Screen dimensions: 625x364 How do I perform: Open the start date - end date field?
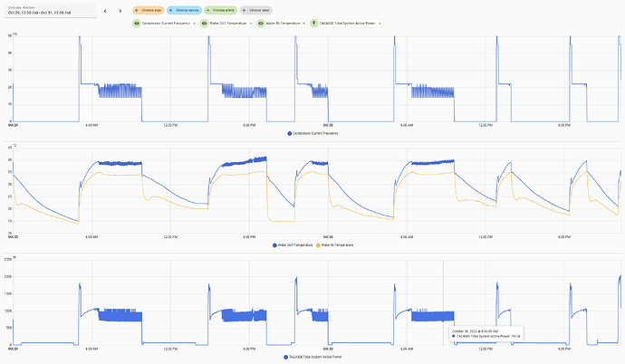[47, 11]
